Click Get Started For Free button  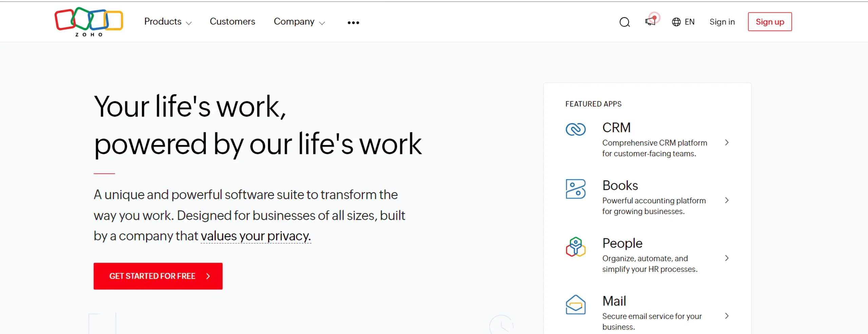(158, 276)
